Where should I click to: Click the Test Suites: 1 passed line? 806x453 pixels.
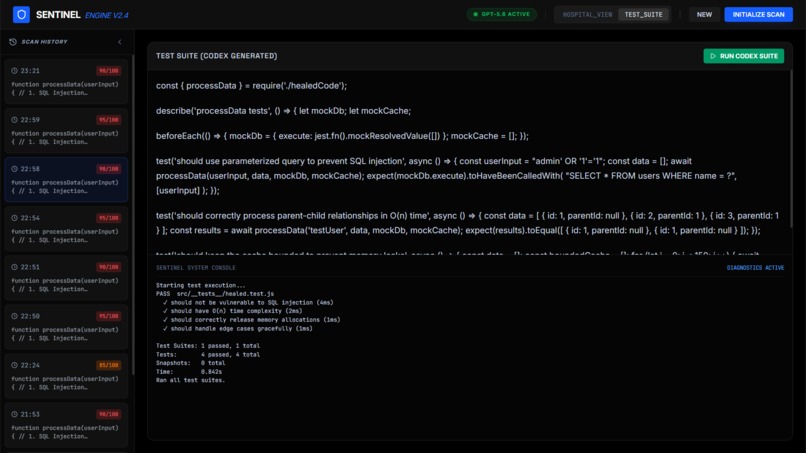click(x=208, y=346)
